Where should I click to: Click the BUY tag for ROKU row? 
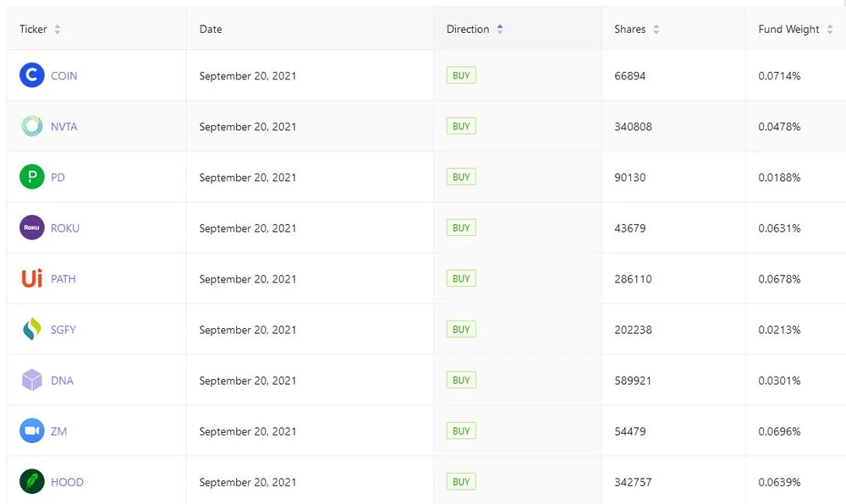461,228
